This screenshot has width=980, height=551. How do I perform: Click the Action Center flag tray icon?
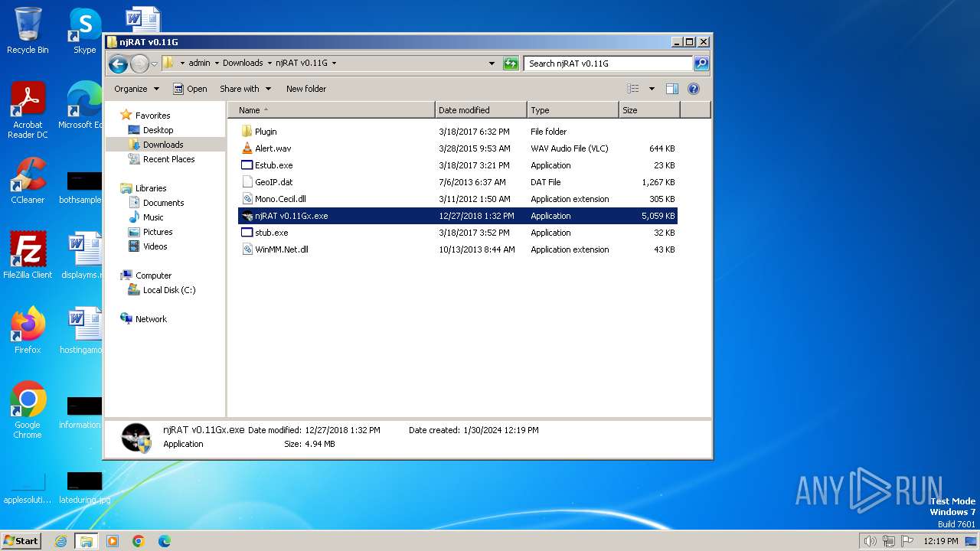907,541
